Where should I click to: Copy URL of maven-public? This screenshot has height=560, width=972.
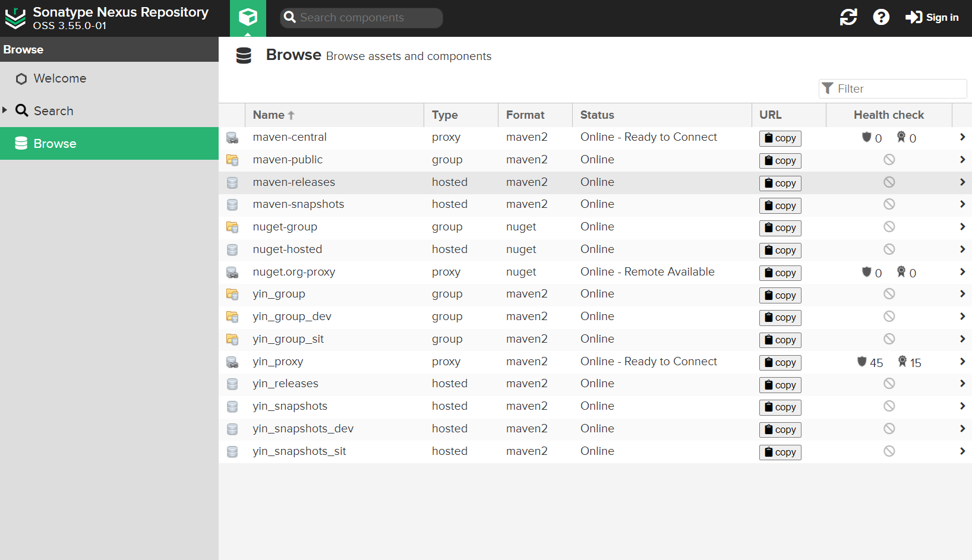tap(780, 161)
